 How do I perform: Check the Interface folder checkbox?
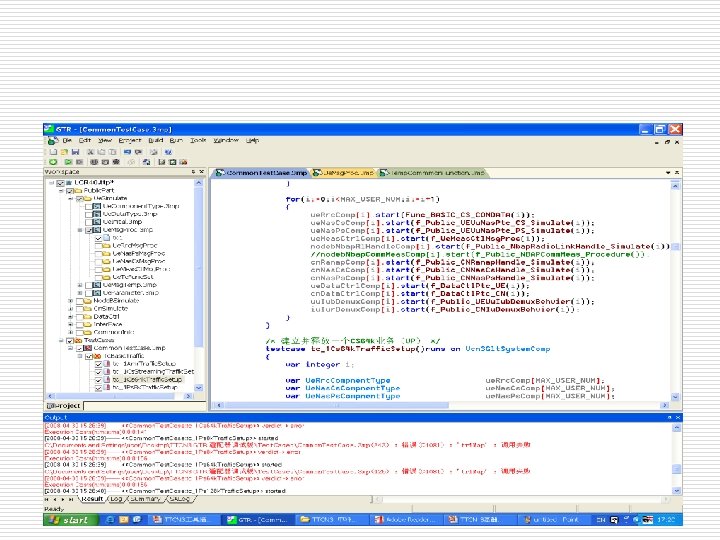pyautogui.click(x=79, y=324)
